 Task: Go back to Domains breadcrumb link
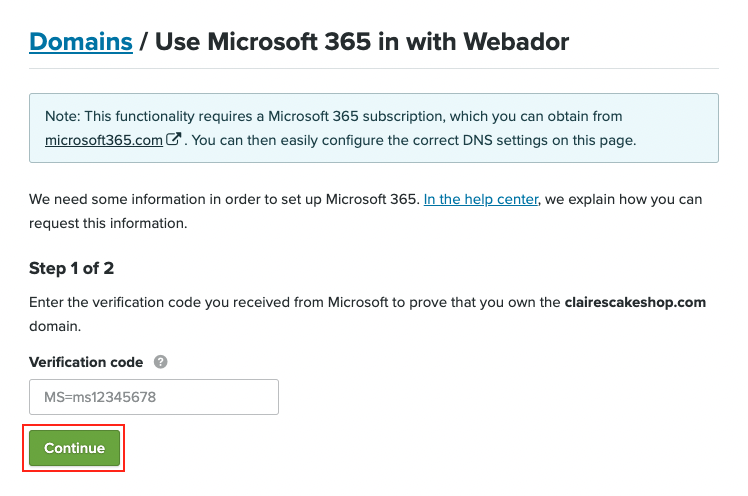pyautogui.click(x=81, y=42)
